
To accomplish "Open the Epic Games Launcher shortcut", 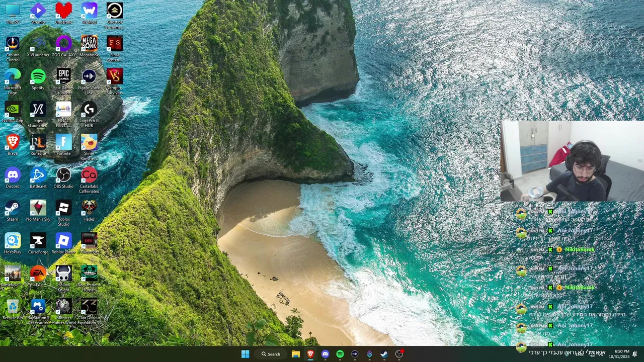I will [63, 81].
